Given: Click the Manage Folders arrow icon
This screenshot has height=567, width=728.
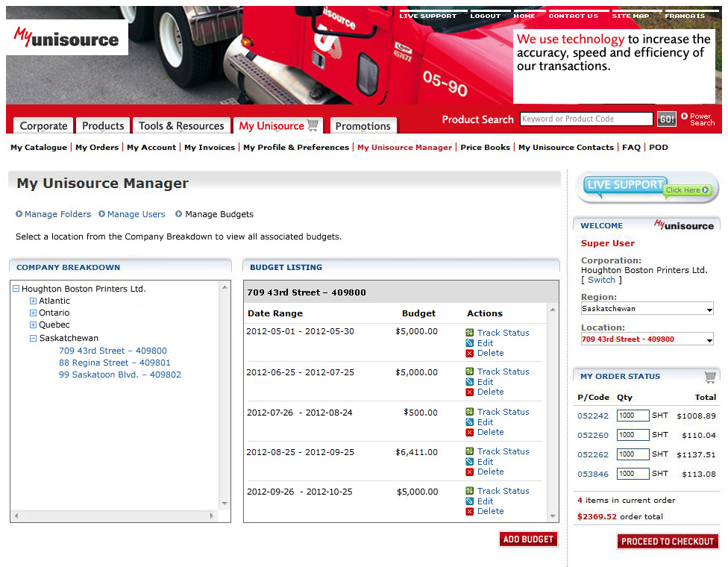Looking at the screenshot, I should 19,214.
